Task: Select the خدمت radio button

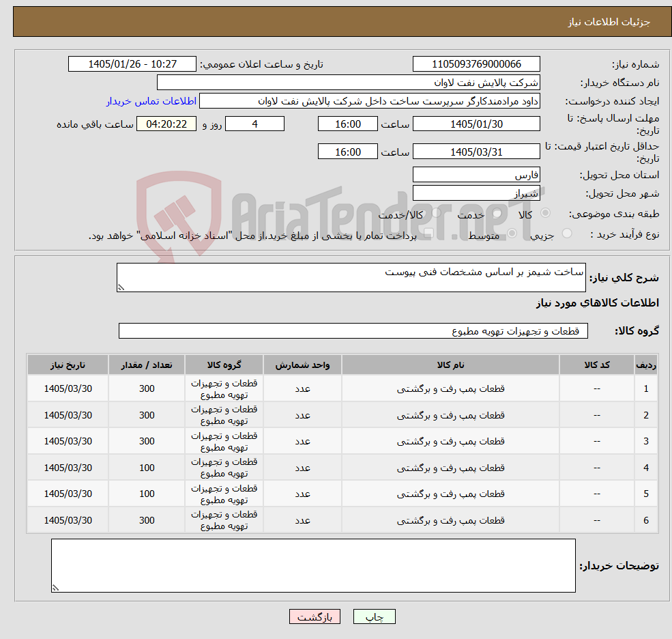Action: (x=497, y=213)
